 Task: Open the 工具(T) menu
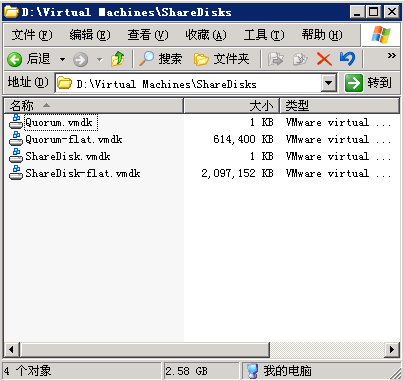(264, 35)
